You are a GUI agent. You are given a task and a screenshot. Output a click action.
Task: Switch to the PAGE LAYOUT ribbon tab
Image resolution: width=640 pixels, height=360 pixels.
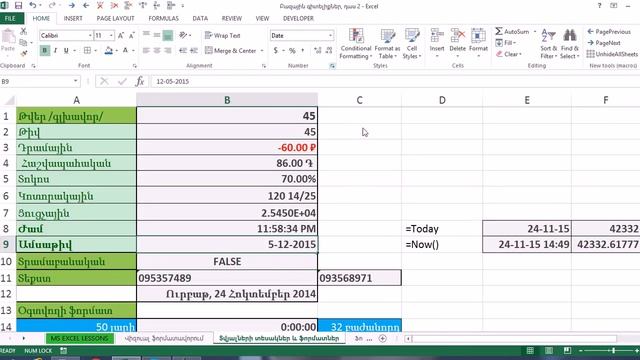click(116, 18)
